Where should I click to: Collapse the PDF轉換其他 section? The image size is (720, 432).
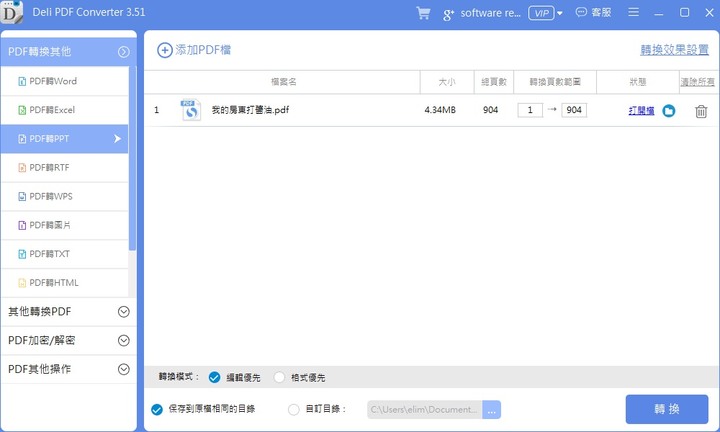[124, 52]
